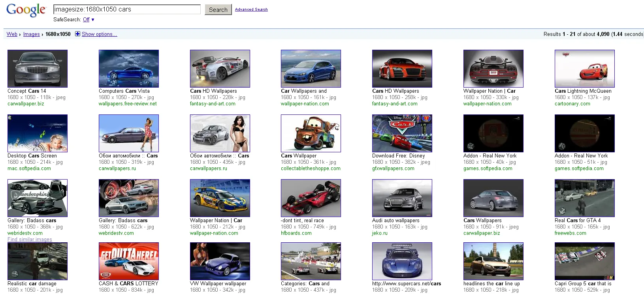Image resolution: width=644 pixels, height=294 pixels.
Task: Click the Find similar images link
Action: (x=30, y=239)
